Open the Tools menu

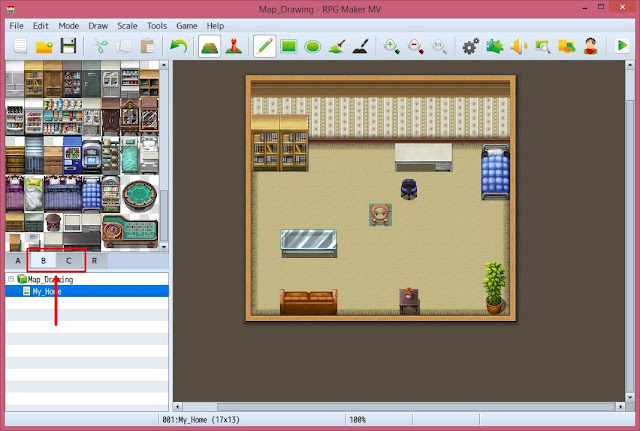157,26
